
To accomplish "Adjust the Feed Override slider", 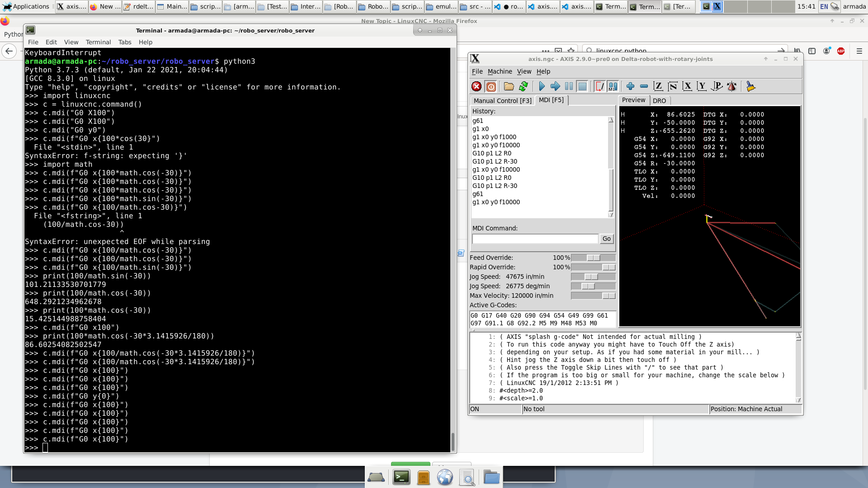I will point(593,258).
